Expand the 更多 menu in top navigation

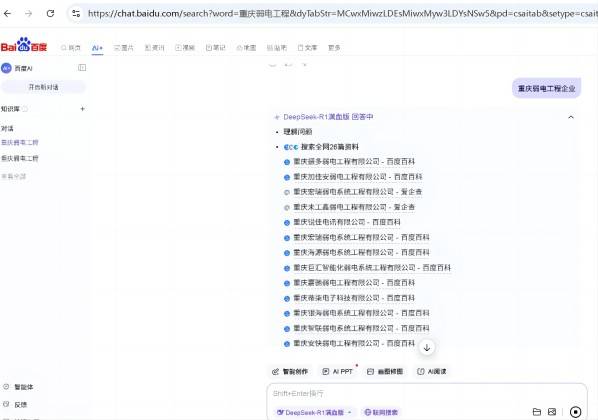point(334,48)
